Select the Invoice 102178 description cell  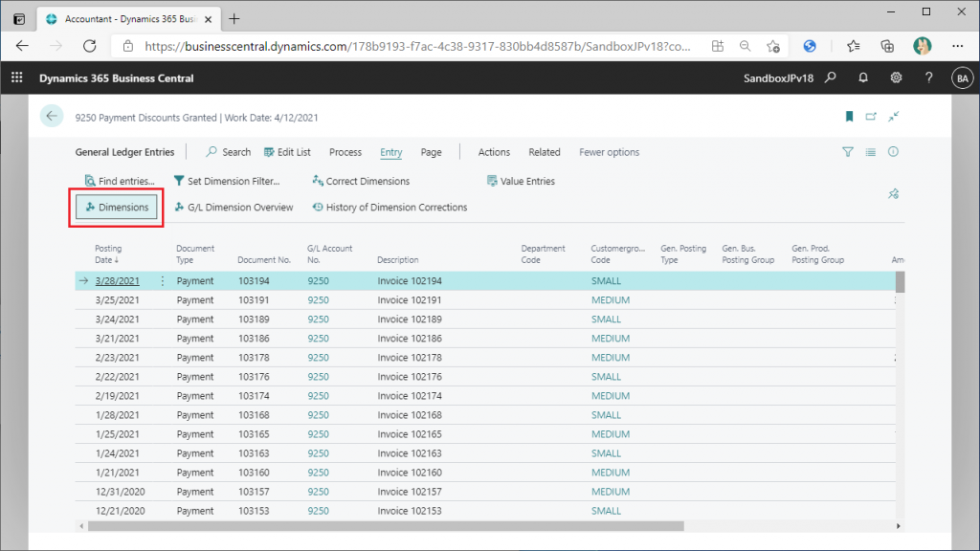[x=410, y=358]
